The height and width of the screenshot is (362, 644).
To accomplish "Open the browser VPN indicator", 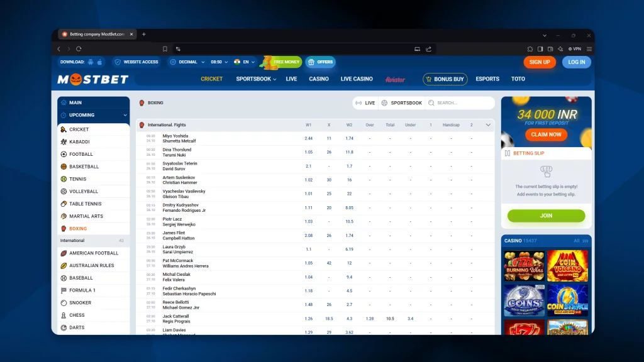I will coord(575,49).
